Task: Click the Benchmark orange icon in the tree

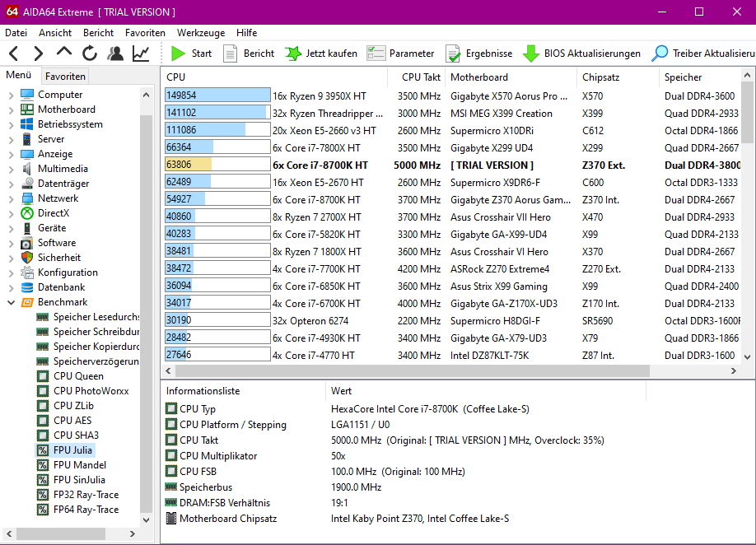Action: [27, 302]
